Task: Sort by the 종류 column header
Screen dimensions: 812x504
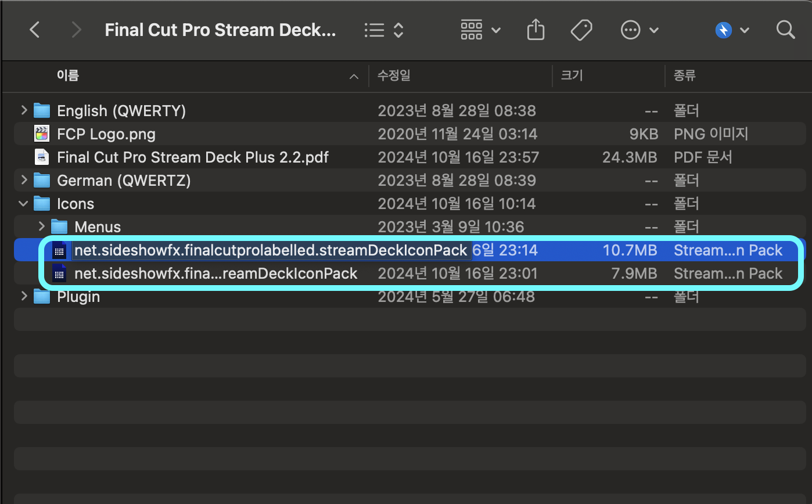Action: click(685, 75)
